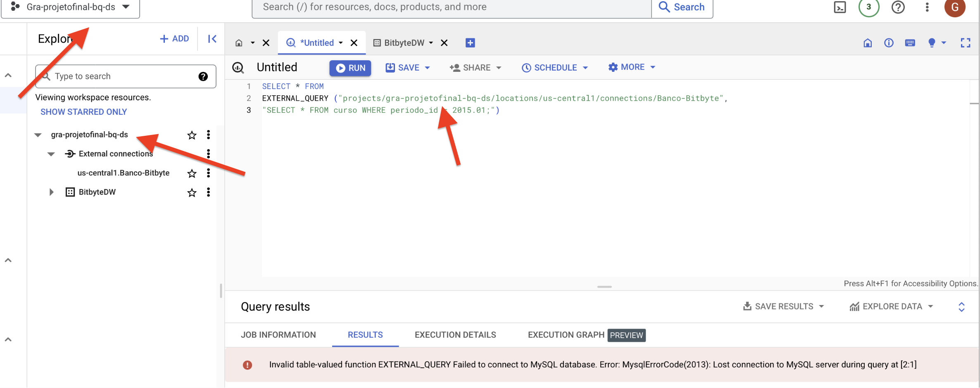Switch to JOB INFORMATION tab

[278, 335]
